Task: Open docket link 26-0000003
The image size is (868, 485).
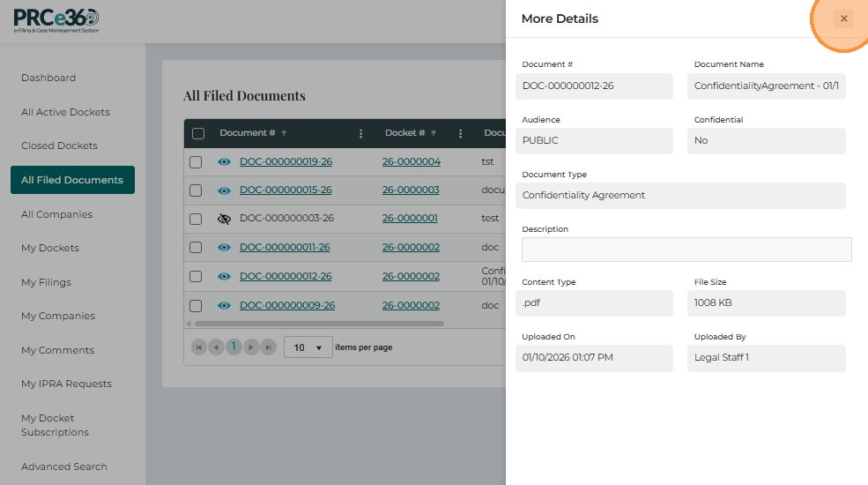Action: point(411,190)
